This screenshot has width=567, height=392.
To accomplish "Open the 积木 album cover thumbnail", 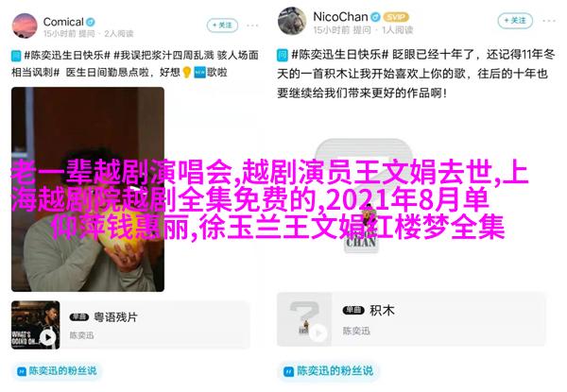I will tap(304, 319).
